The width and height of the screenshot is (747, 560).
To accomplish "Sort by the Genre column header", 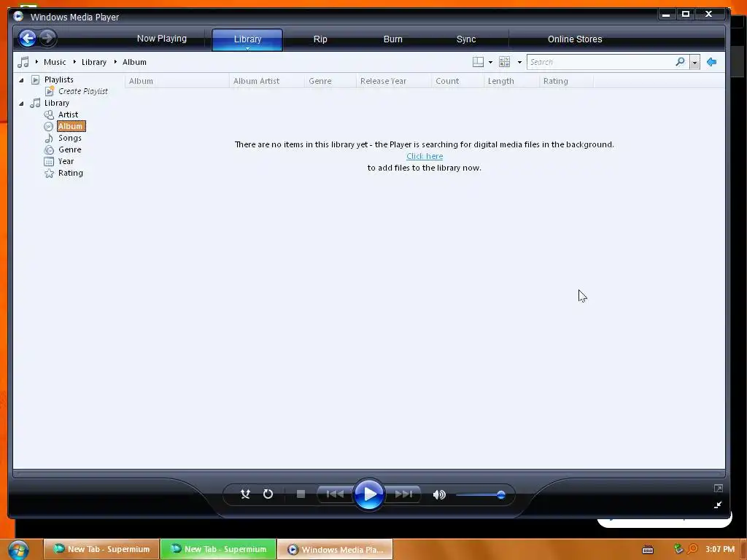I will click(330, 81).
